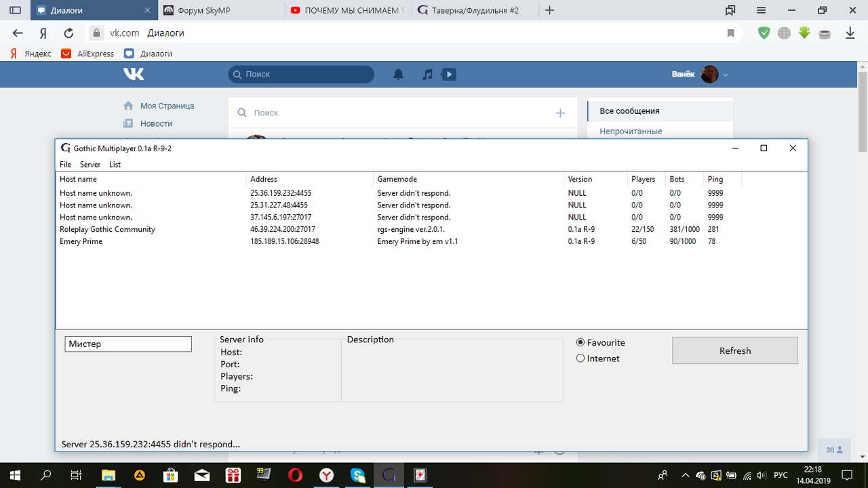Image resolution: width=868 pixels, height=488 pixels.
Task: Click the VK header search field
Action: 301,75
